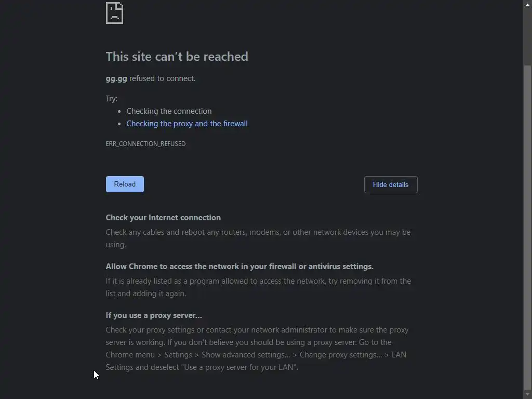Open the 'Checking the proxy and the firewall' link
This screenshot has width=532, height=399.
(x=187, y=124)
